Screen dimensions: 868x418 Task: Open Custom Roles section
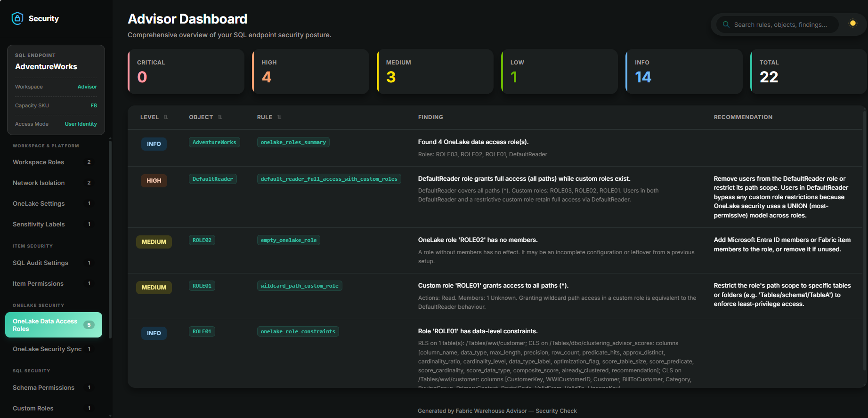pos(53,409)
